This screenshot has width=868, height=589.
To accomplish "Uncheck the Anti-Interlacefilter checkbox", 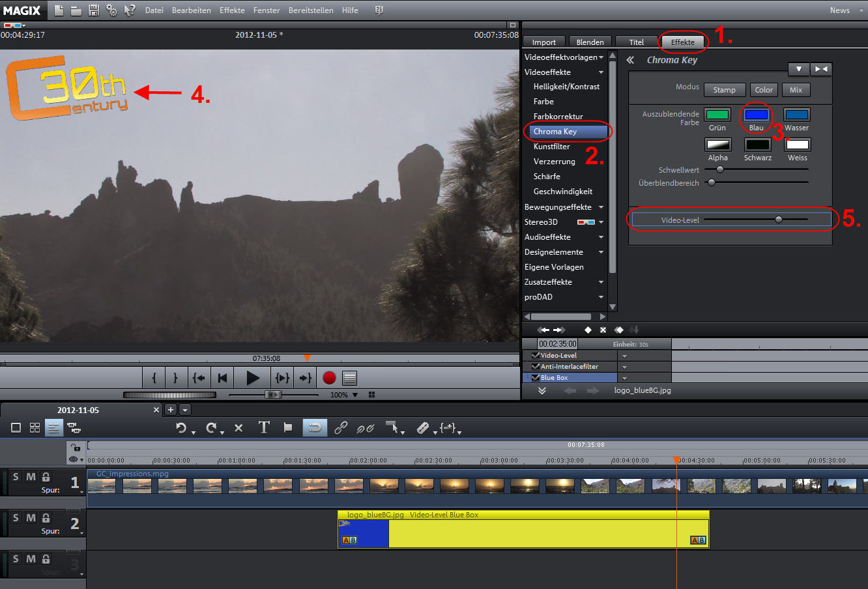I will click(536, 366).
